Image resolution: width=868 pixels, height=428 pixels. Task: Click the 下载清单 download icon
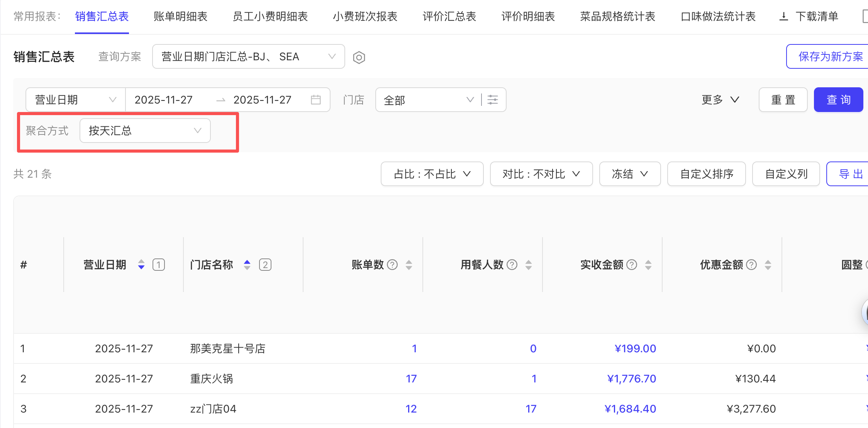coord(783,16)
